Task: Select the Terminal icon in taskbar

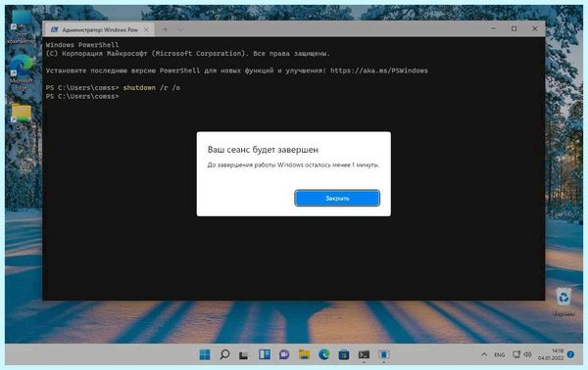Action: (x=364, y=354)
